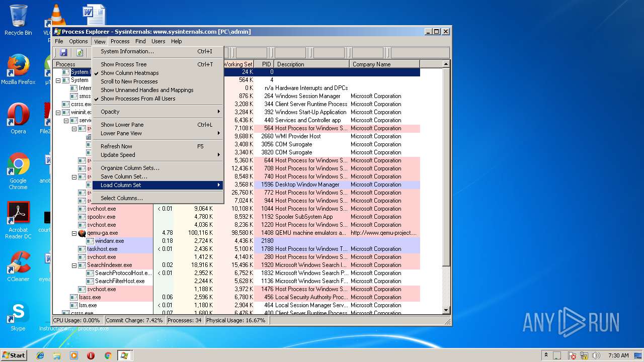
Task: Show hidden tray icons arrow
Action: (546, 355)
